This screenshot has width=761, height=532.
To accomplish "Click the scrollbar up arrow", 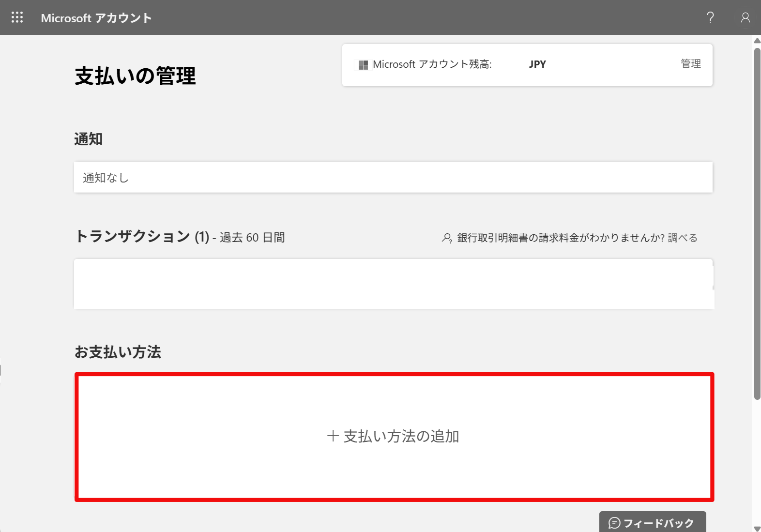I will coord(757,41).
